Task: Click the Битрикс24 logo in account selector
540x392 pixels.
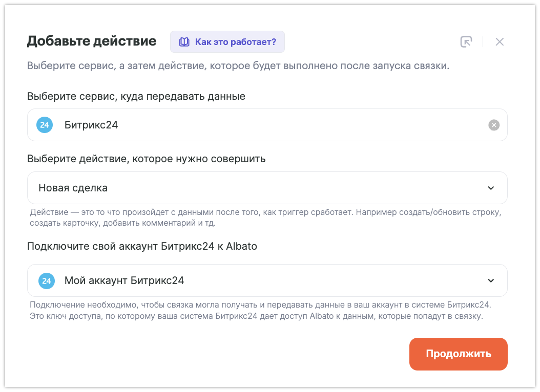Action: (x=46, y=280)
